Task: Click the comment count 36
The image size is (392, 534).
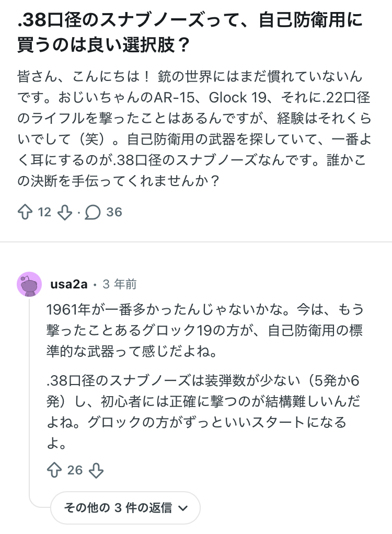Action: (x=114, y=212)
